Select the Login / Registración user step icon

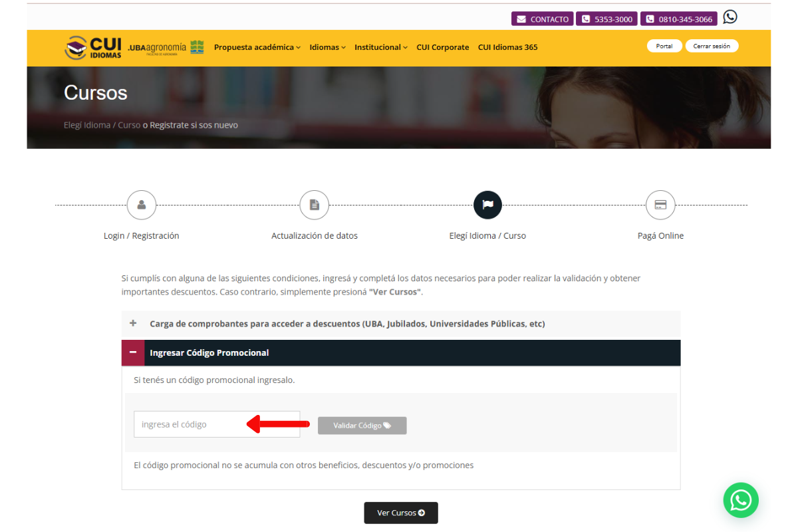tap(142, 205)
